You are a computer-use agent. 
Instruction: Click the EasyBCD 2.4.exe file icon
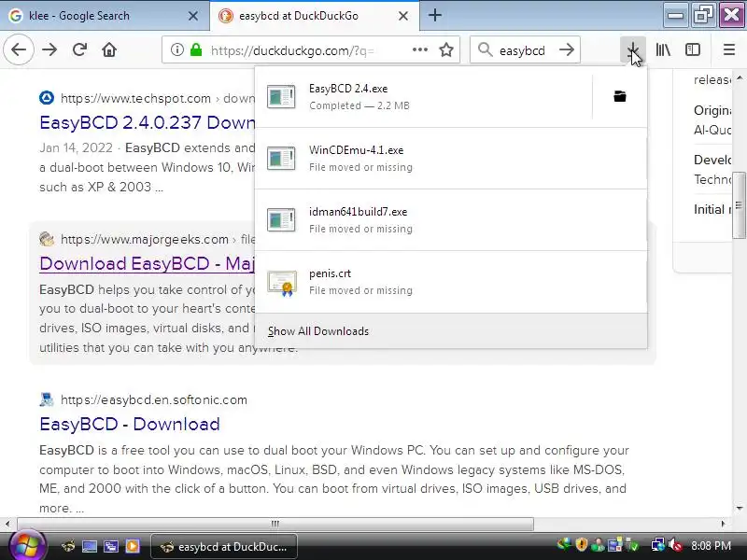pos(281,97)
